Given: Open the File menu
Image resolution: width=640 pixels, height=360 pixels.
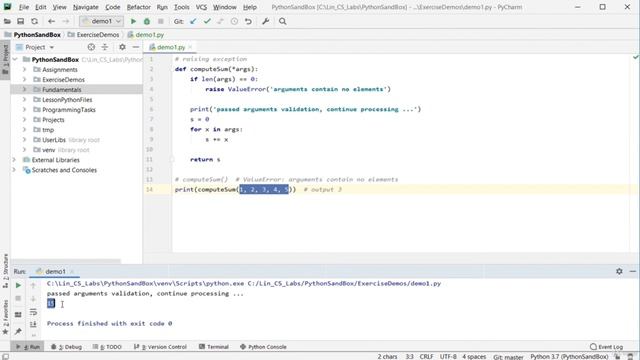Looking at the screenshot, I should (x=24, y=7).
